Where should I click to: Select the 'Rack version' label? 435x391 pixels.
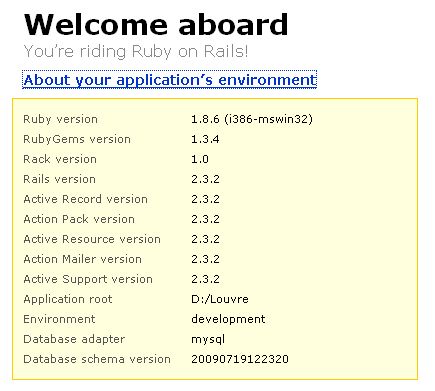60,159
